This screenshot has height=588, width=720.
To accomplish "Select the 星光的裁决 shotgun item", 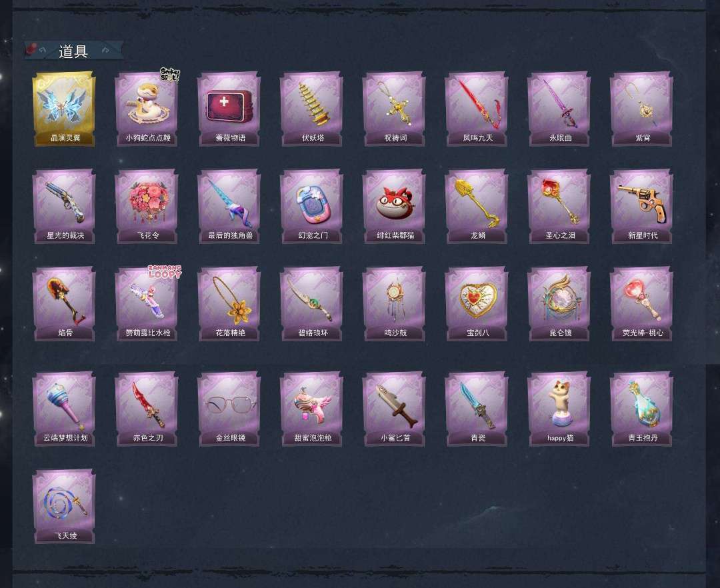I will (64, 206).
